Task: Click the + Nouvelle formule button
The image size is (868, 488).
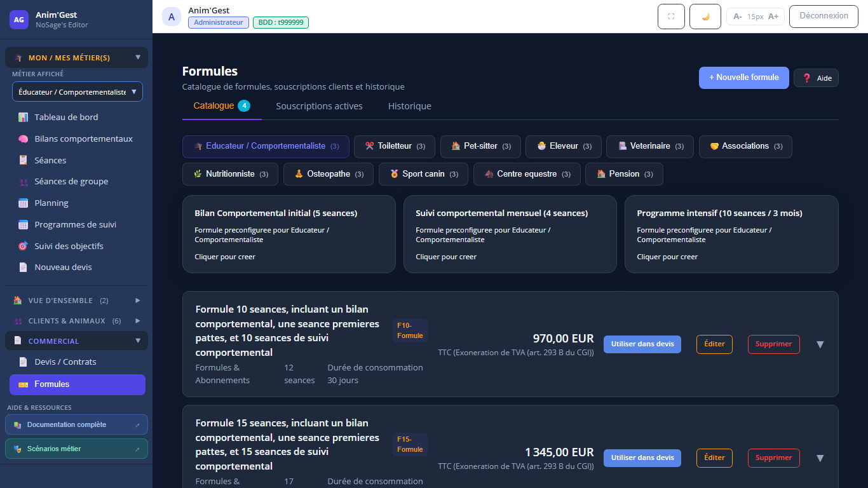Action: point(744,78)
